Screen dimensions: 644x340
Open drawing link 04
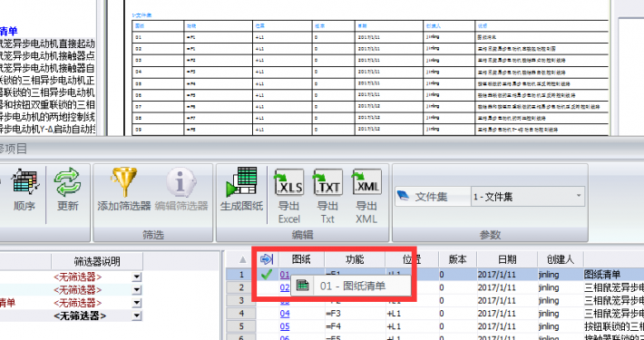click(285, 314)
